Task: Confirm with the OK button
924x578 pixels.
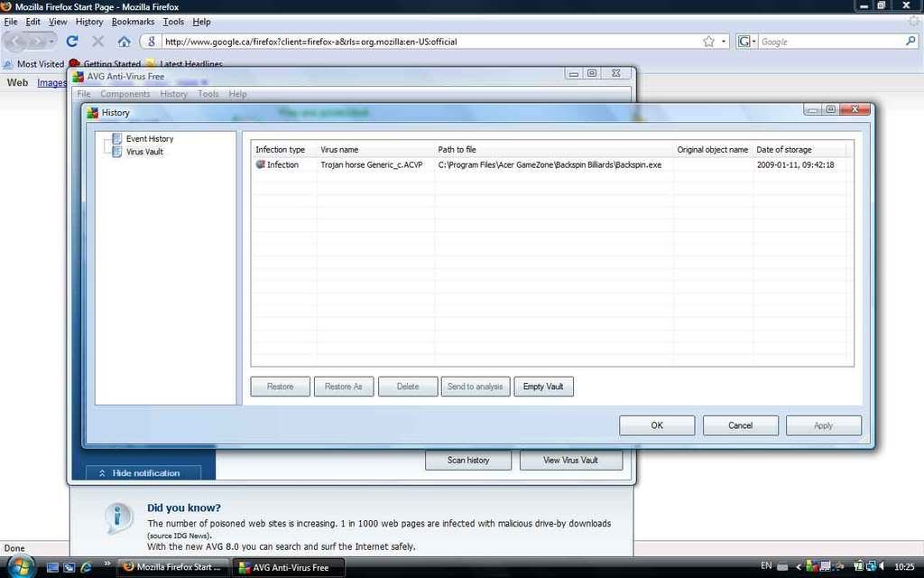Action: (x=657, y=425)
